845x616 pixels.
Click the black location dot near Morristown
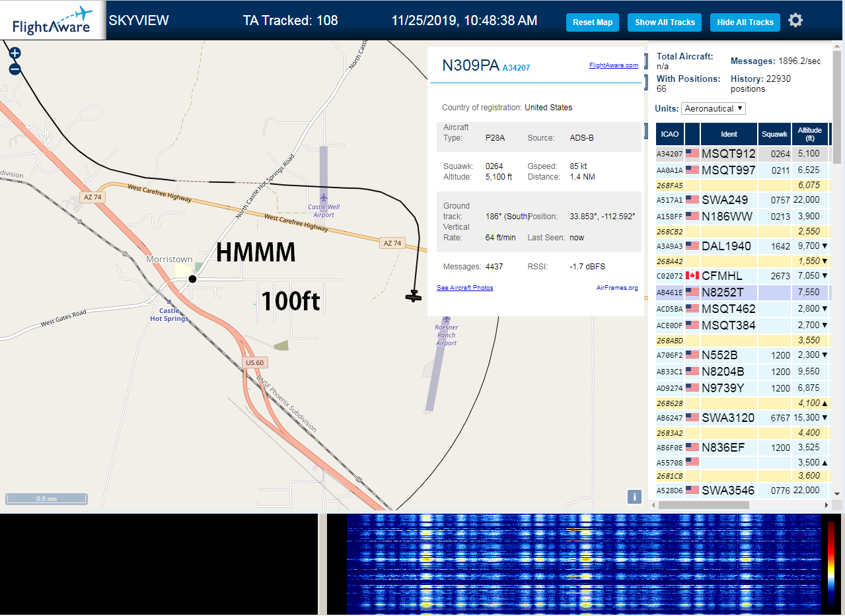pyautogui.click(x=192, y=279)
